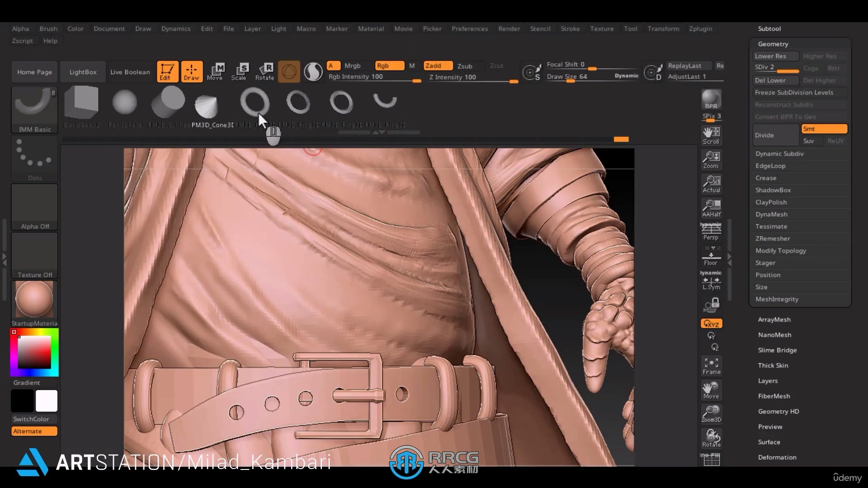Expand the Surface subtool options
Viewport: 868px width, 488px height.
coord(769,442)
